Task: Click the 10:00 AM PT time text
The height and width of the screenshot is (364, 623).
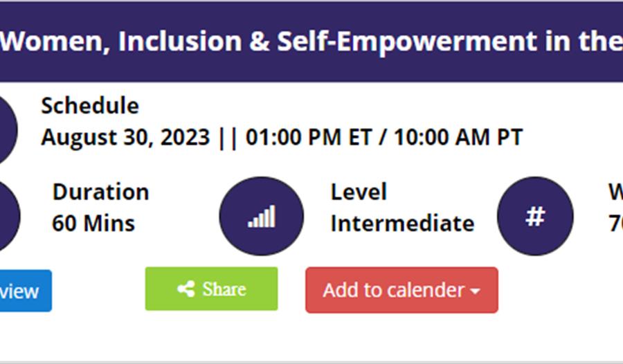Action: (458, 137)
